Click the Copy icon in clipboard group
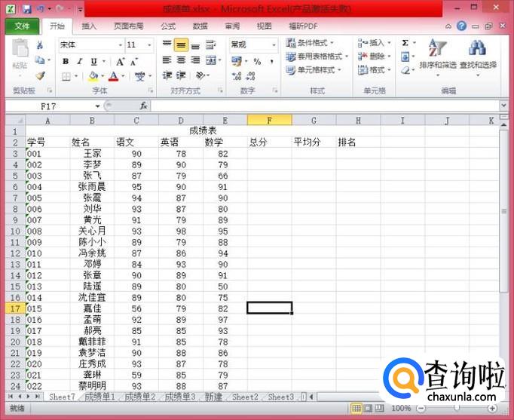Screen dimensions: 514x420 [x=40, y=60]
